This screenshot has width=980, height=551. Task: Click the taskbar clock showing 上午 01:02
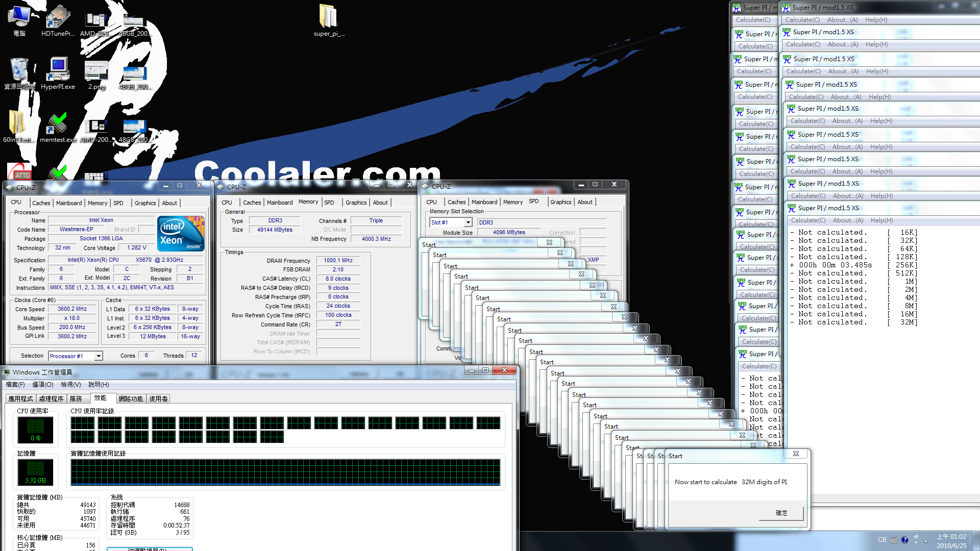[x=951, y=541]
